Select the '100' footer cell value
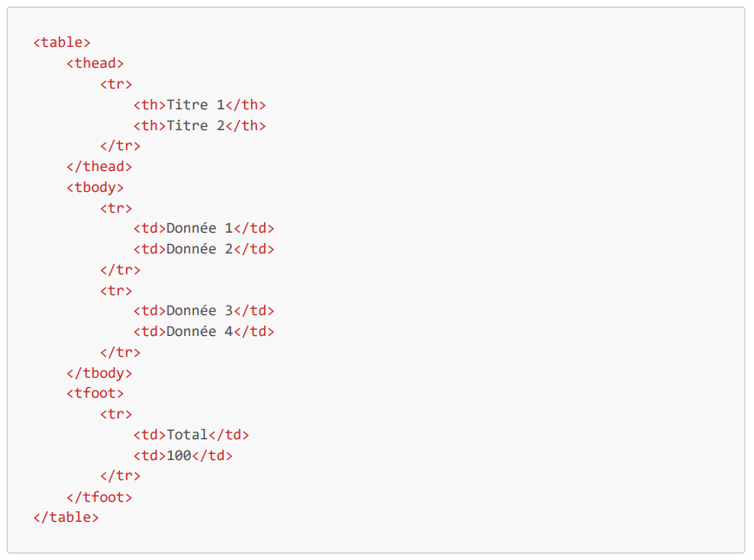The image size is (754, 560). 178,456
